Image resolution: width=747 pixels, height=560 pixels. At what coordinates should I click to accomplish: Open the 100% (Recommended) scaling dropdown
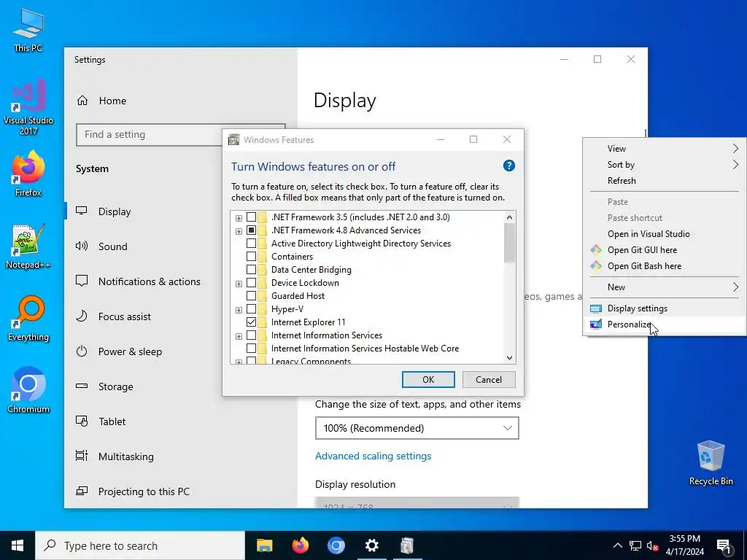click(417, 428)
